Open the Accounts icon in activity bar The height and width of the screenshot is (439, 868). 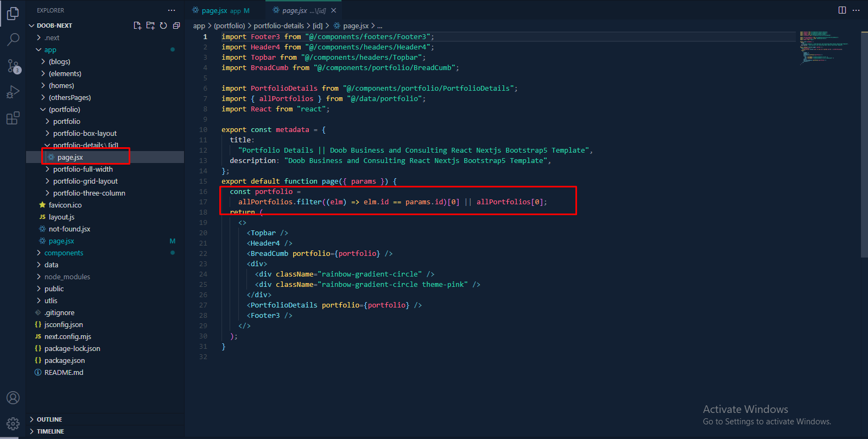pyautogui.click(x=13, y=398)
